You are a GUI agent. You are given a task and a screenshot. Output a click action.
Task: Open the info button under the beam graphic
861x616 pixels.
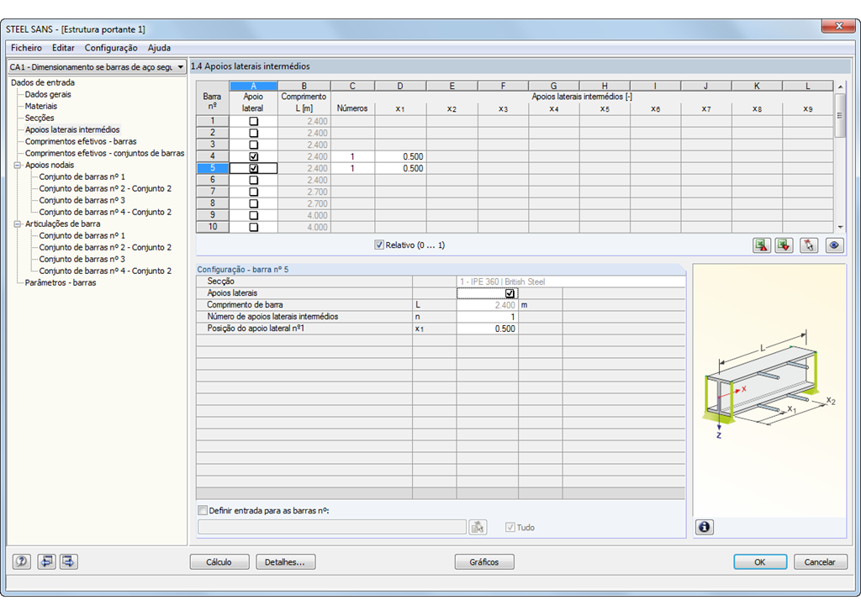(705, 527)
